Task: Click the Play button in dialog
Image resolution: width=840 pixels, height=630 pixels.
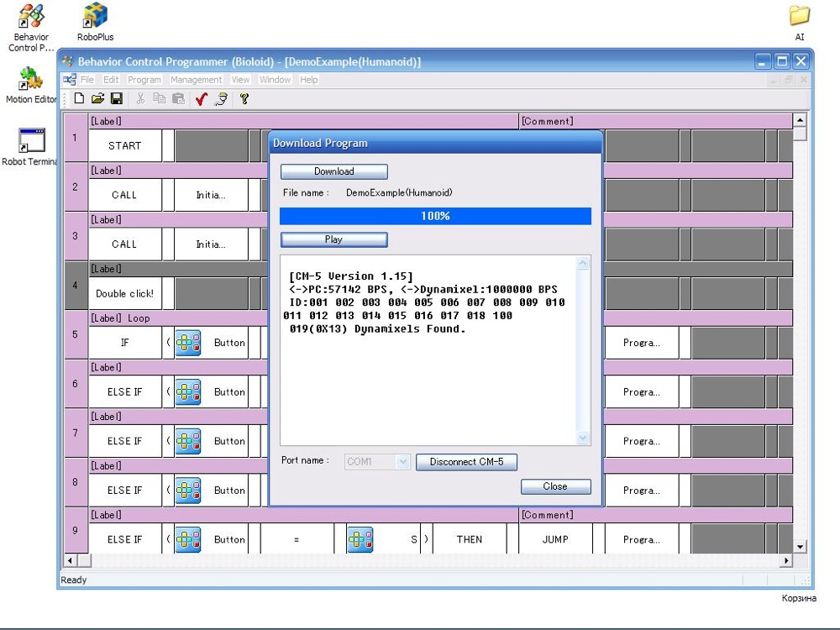Action: pos(333,239)
